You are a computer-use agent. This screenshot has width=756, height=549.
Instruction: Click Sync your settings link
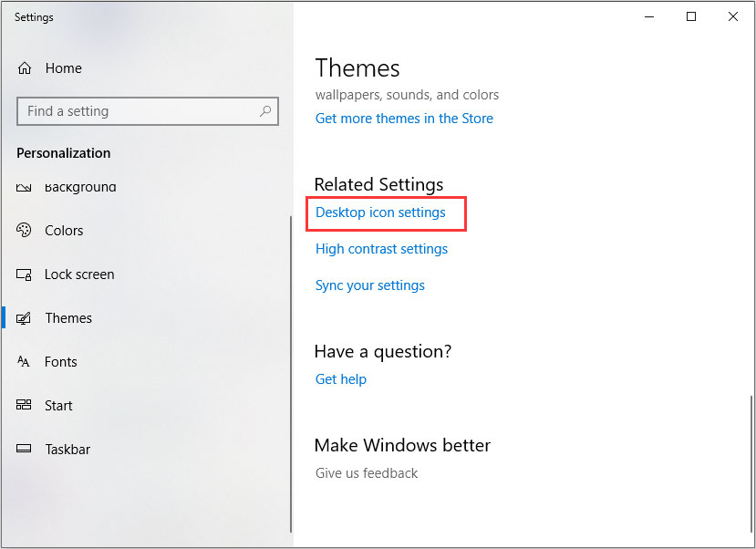pos(370,285)
